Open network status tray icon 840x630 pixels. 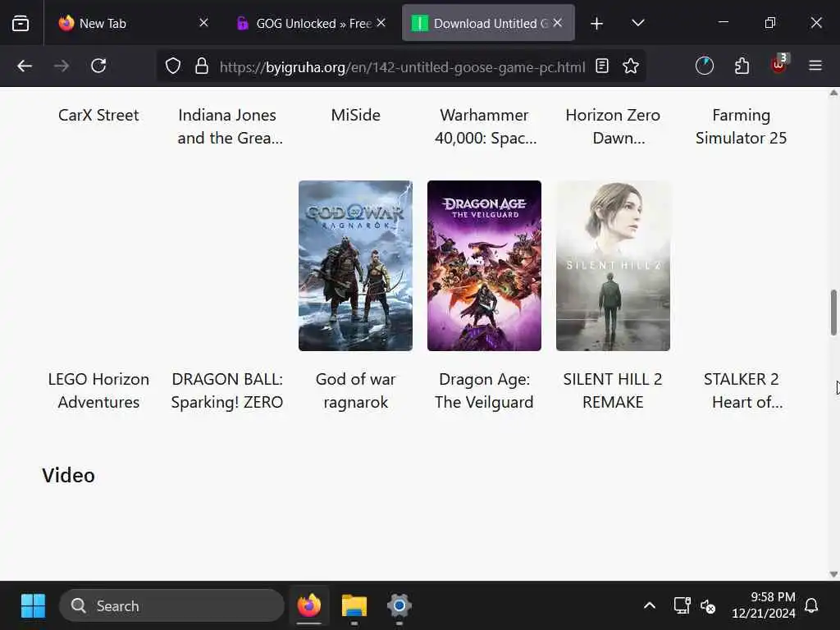click(x=682, y=606)
